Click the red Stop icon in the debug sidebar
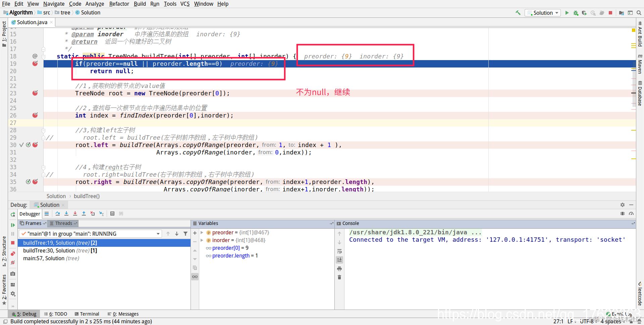The width and height of the screenshot is (644, 325). [13, 243]
